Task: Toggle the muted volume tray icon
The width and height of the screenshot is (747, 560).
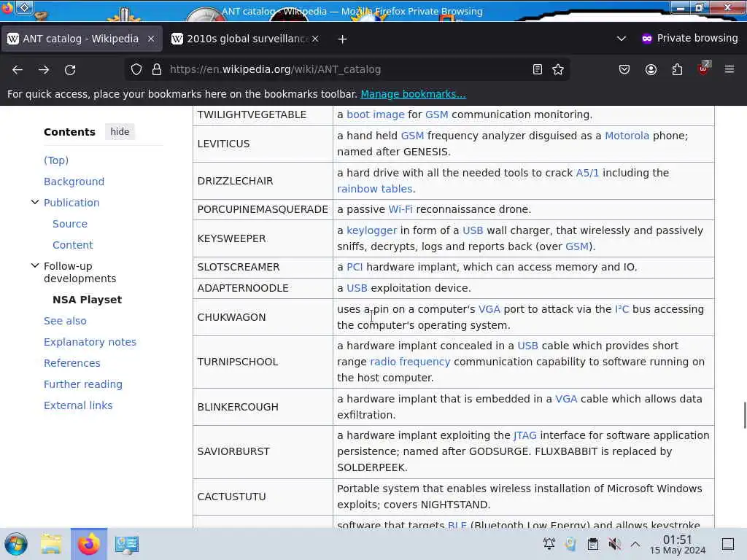Action: coord(614,544)
